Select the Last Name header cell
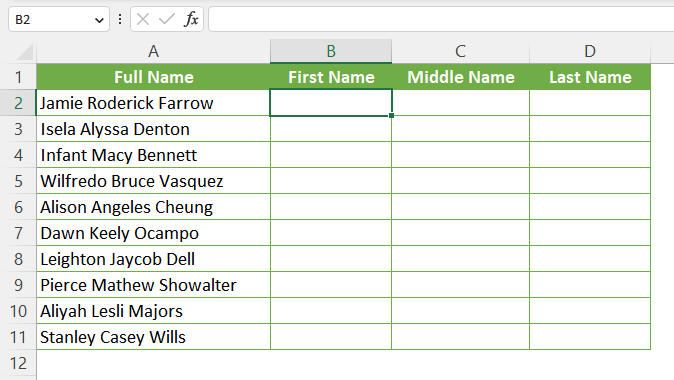 [x=590, y=77]
